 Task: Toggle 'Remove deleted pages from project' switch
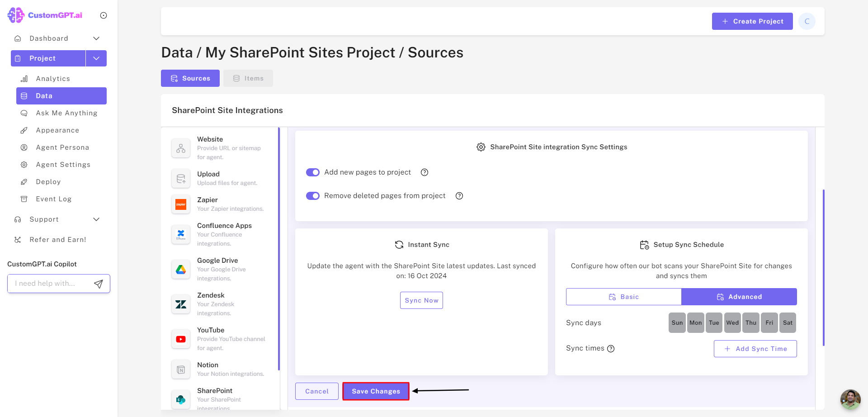[313, 196]
